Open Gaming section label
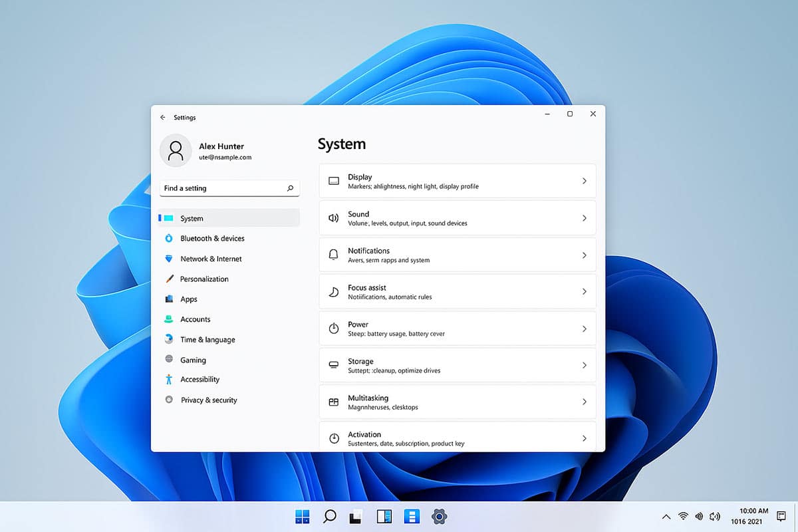Viewport: 798px width, 532px height. tap(193, 360)
